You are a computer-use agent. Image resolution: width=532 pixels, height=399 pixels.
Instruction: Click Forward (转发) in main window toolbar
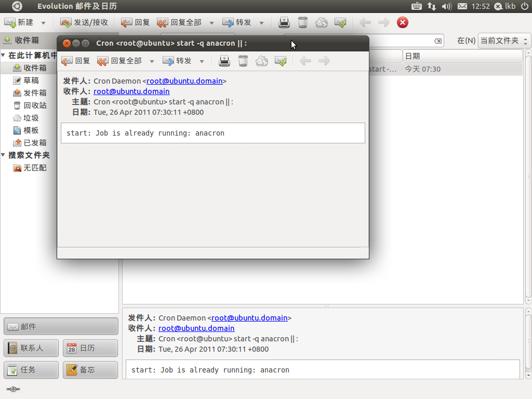(236, 23)
